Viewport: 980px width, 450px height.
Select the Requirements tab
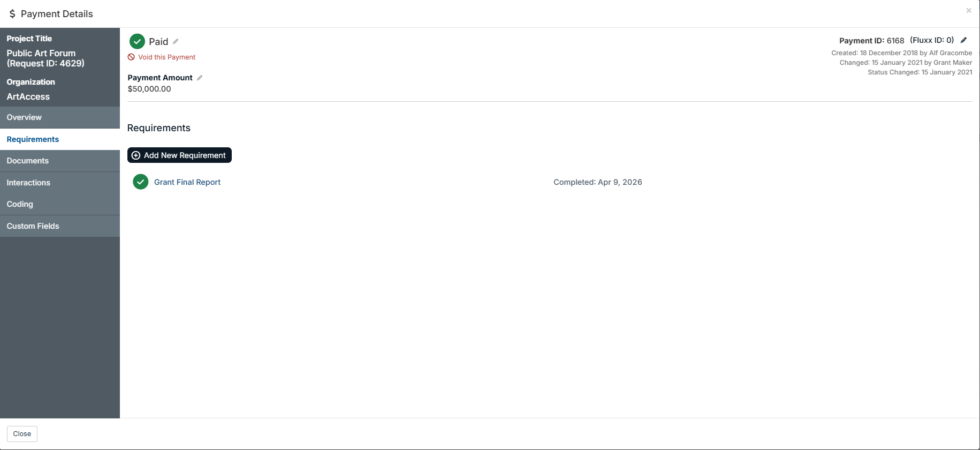60,139
